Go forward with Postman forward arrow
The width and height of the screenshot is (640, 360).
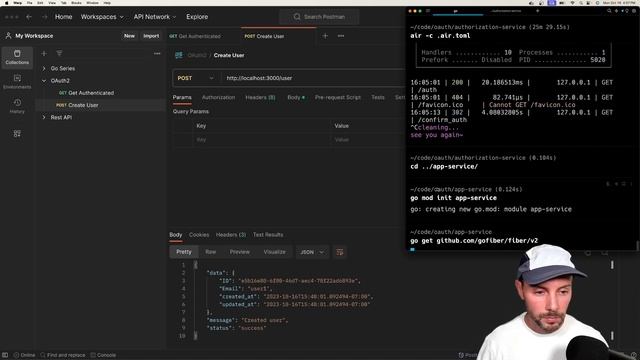44,17
